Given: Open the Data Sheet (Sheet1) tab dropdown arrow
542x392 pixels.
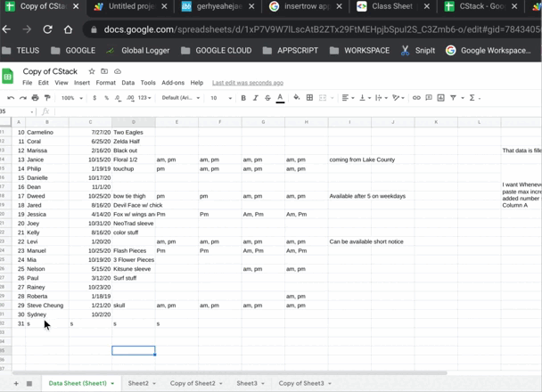Looking at the screenshot, I should [112, 384].
